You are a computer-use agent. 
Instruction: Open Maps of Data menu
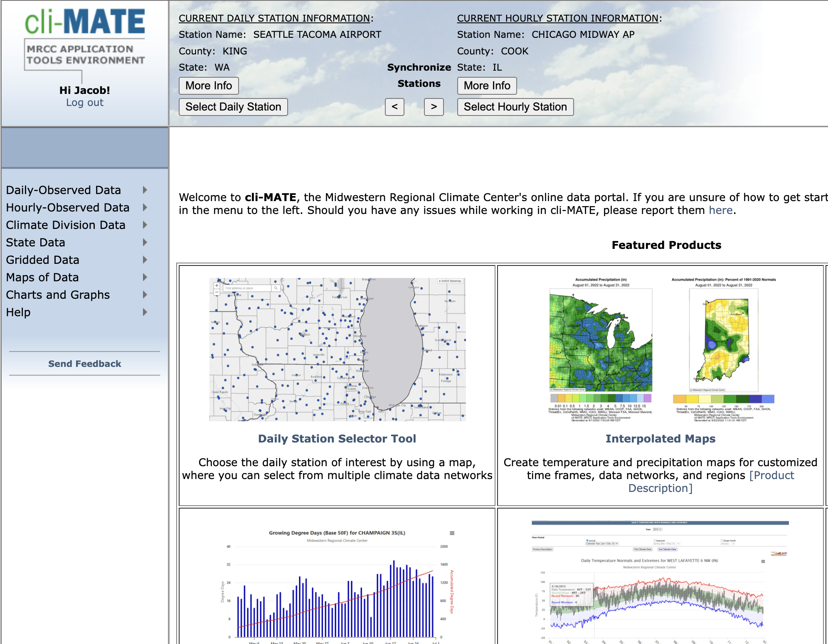pyautogui.click(x=42, y=277)
